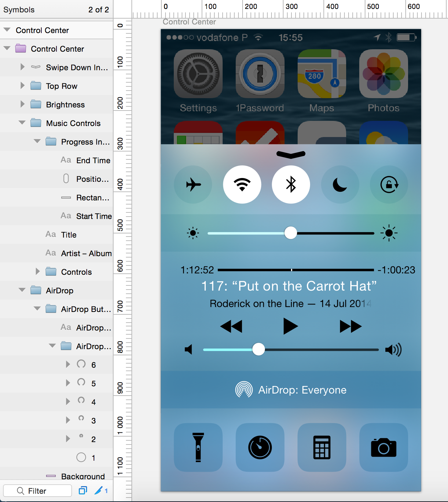This screenshot has height=502, width=448.
Task: Click the AirDrop concentric rings icon
Action: tap(244, 390)
